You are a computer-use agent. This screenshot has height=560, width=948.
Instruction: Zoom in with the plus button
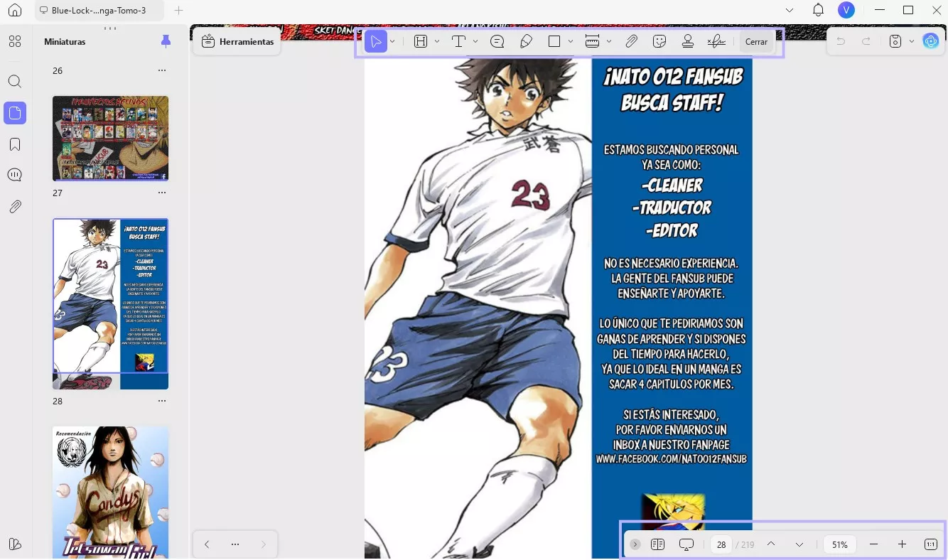click(903, 544)
